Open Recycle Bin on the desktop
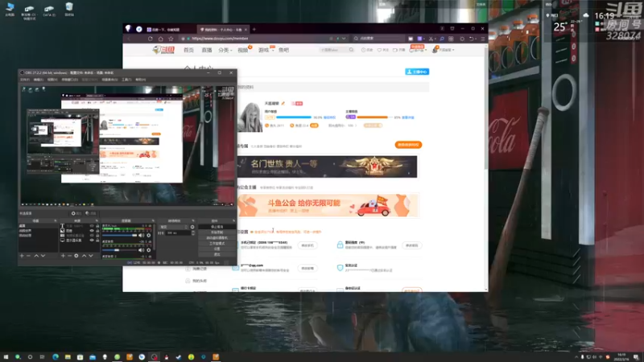Viewport: 644px width, 362px height. (x=69, y=9)
